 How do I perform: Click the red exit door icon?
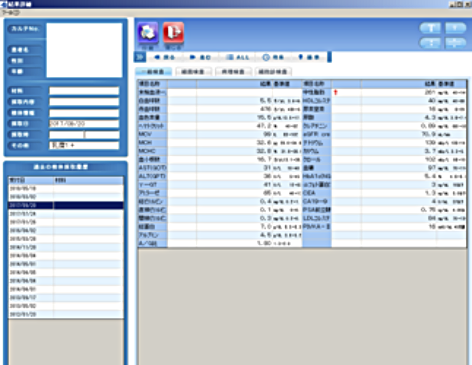click(x=173, y=33)
